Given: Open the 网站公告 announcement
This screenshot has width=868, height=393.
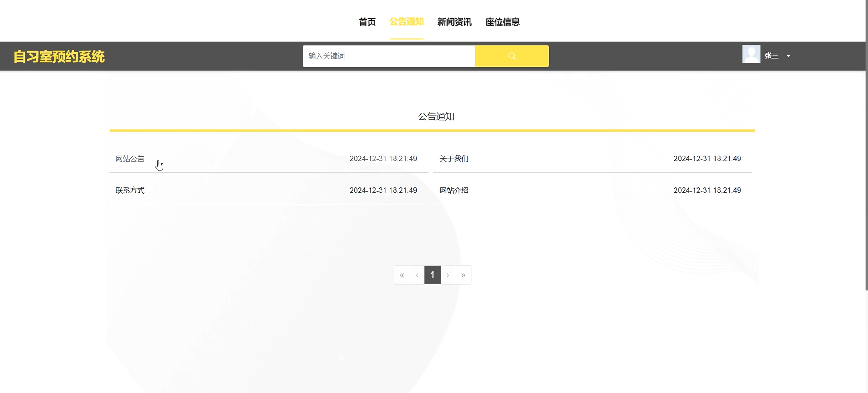Looking at the screenshot, I should click(130, 158).
